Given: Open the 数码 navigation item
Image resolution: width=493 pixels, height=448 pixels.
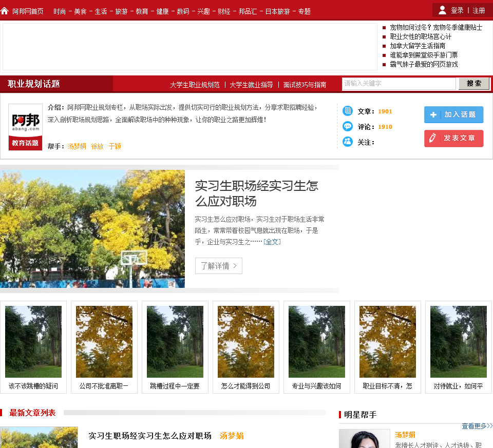Looking at the screenshot, I should [183, 11].
